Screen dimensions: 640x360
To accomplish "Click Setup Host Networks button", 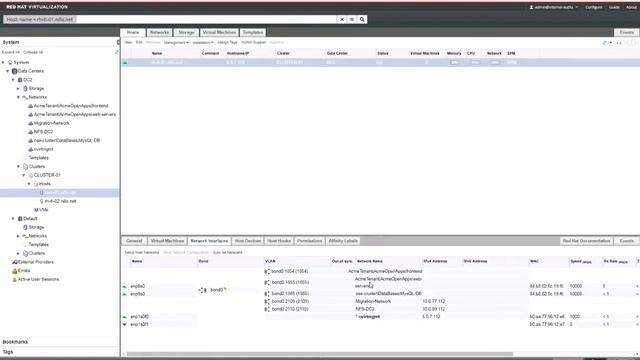I will pos(142,253).
